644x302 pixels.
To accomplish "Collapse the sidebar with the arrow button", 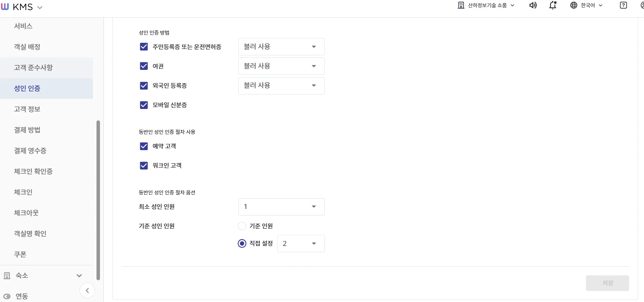I will 87,291.
